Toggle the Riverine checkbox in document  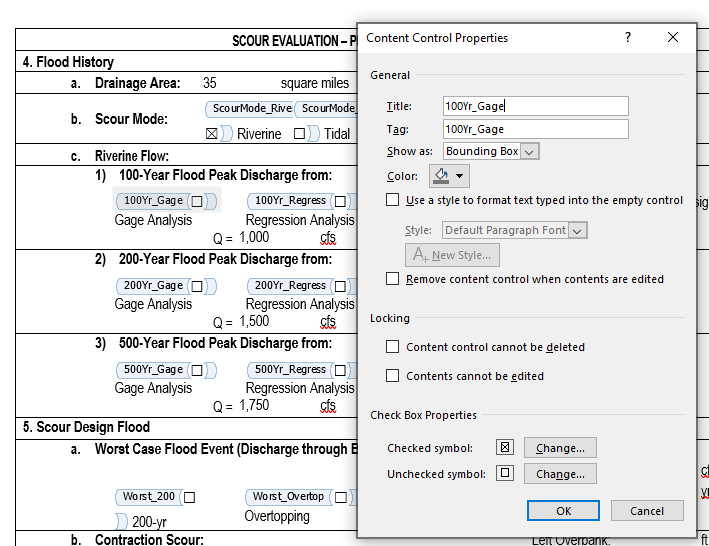click(x=212, y=134)
